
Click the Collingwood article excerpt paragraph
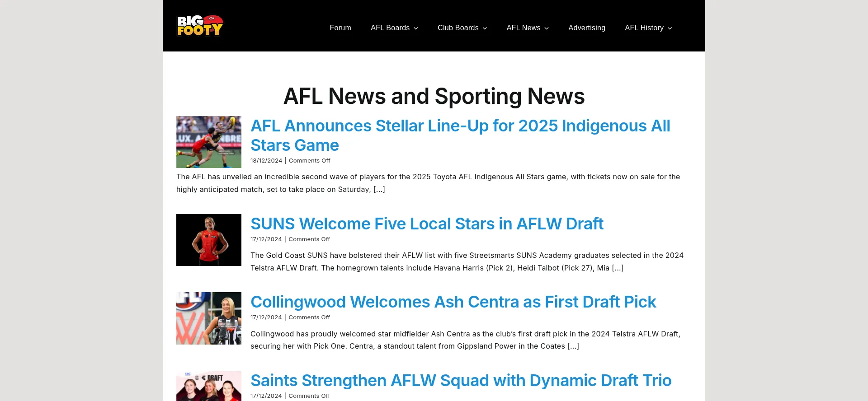466,340
